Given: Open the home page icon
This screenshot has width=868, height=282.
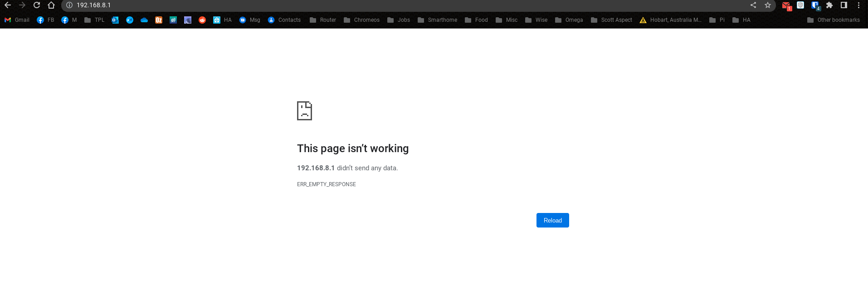Looking at the screenshot, I should 51,5.
